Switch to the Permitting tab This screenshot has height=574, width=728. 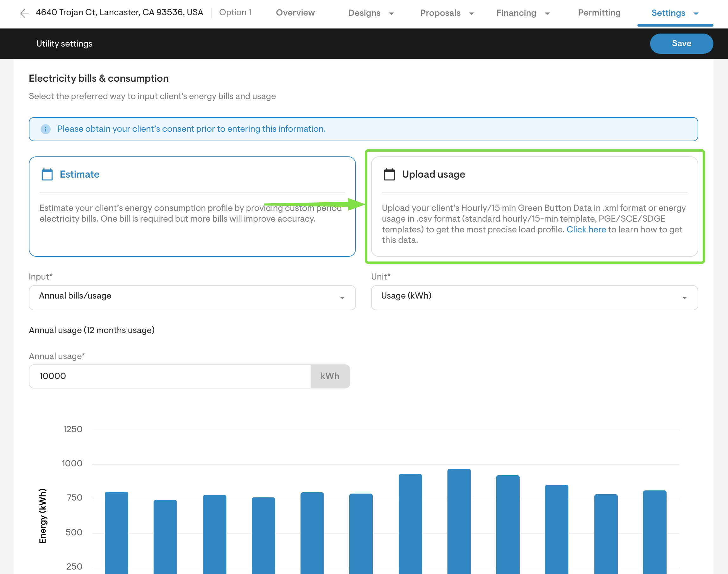599,13
